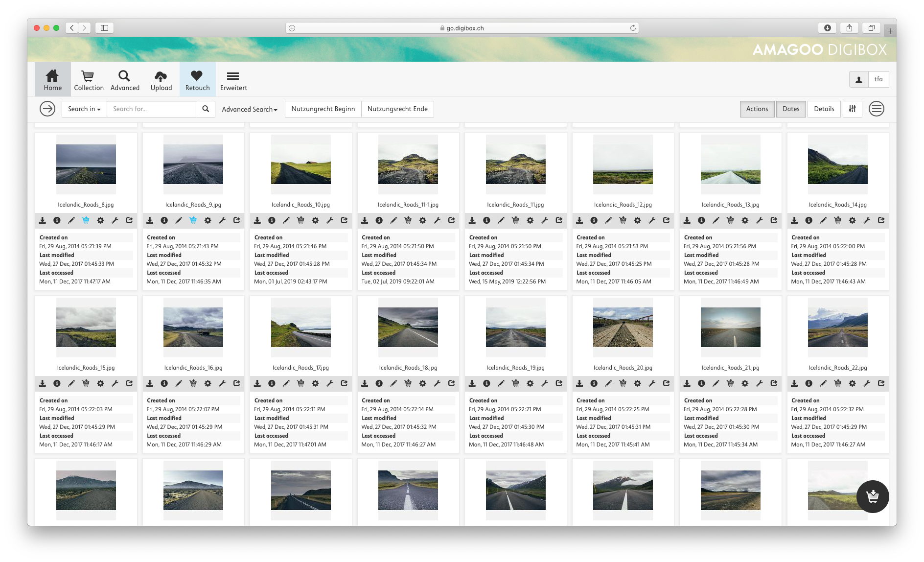Click the magnifier search submit icon
Screen dimensions: 924x562
[206, 109]
